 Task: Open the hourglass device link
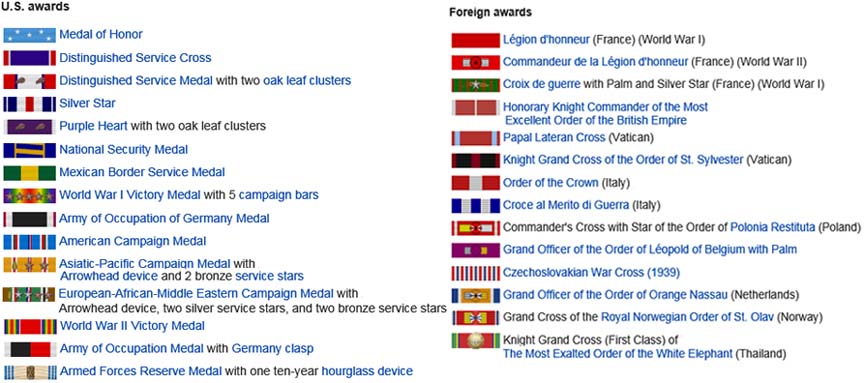pyautogui.click(x=367, y=371)
